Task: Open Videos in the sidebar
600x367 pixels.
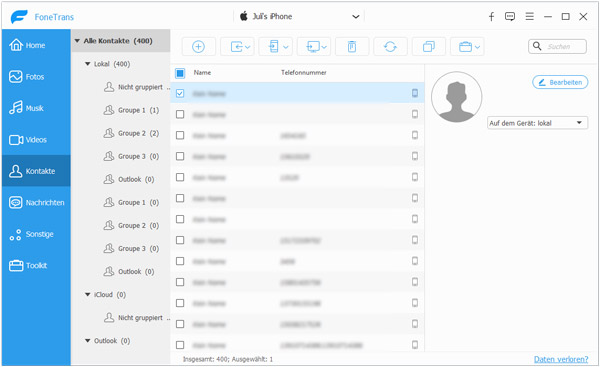Action: (36, 140)
